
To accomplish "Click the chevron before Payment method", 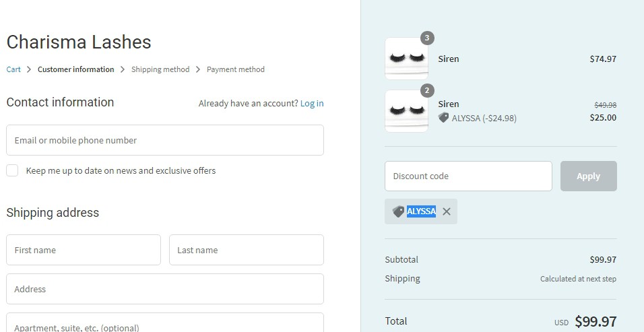I will (x=198, y=69).
